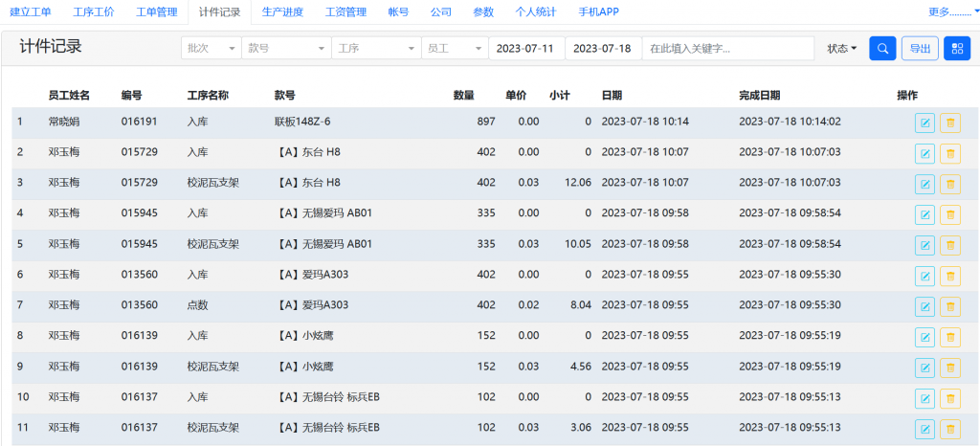The height and width of the screenshot is (446, 980).
Task: Edit row 3 校泥瓦支架 东台 H8 record
Action: pyautogui.click(x=924, y=184)
